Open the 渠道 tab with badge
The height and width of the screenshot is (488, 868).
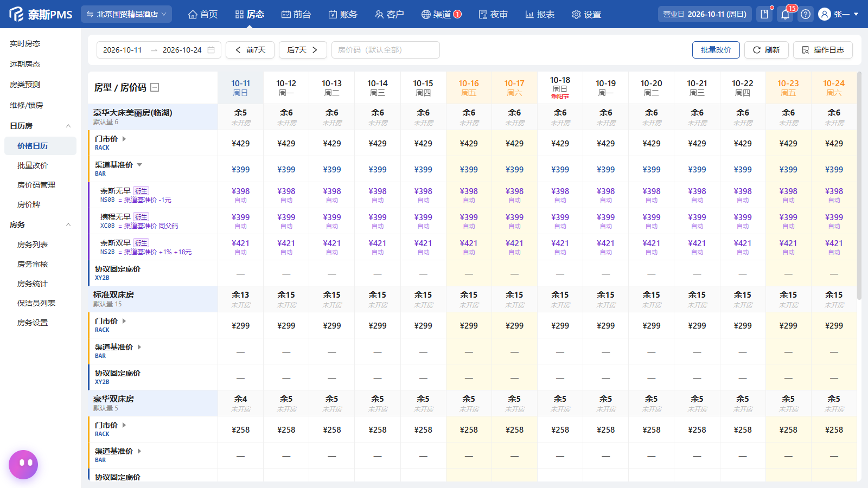[441, 14]
